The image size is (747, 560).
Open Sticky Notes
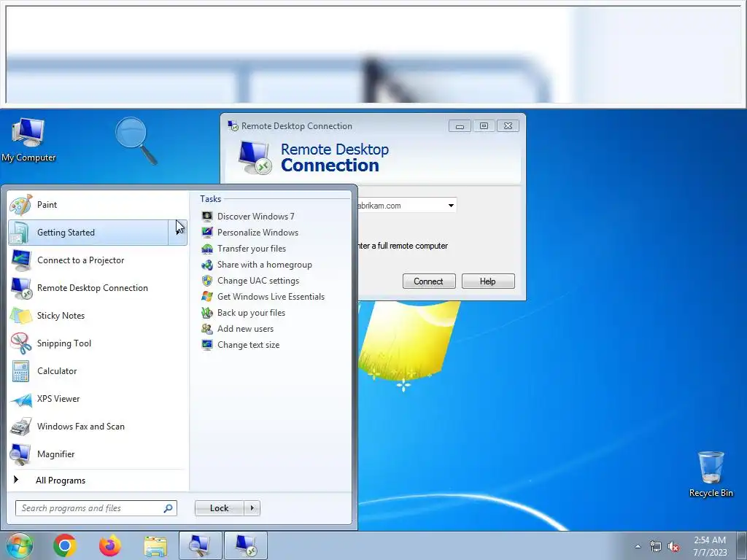(98, 315)
